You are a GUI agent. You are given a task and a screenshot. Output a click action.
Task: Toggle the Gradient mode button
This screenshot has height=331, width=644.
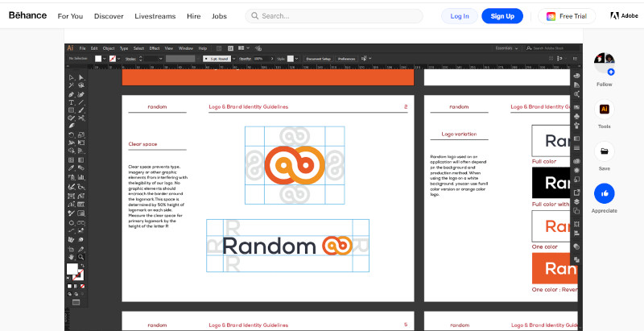[x=76, y=286]
